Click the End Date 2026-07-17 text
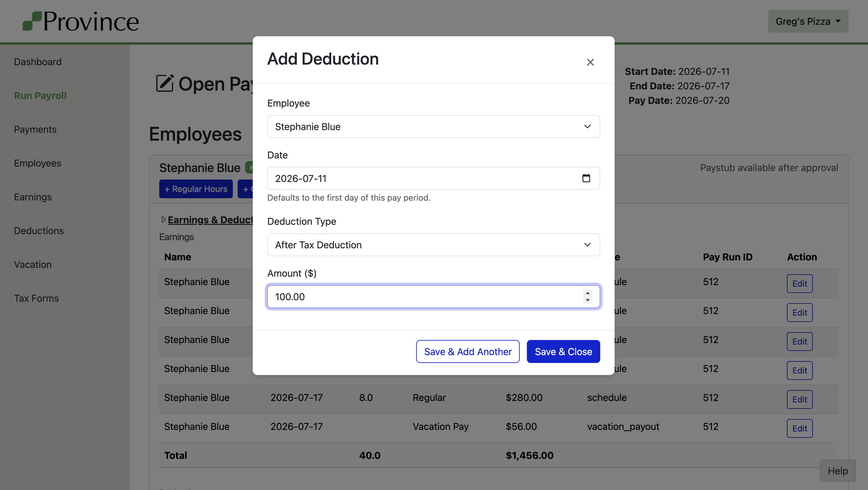 (679, 86)
